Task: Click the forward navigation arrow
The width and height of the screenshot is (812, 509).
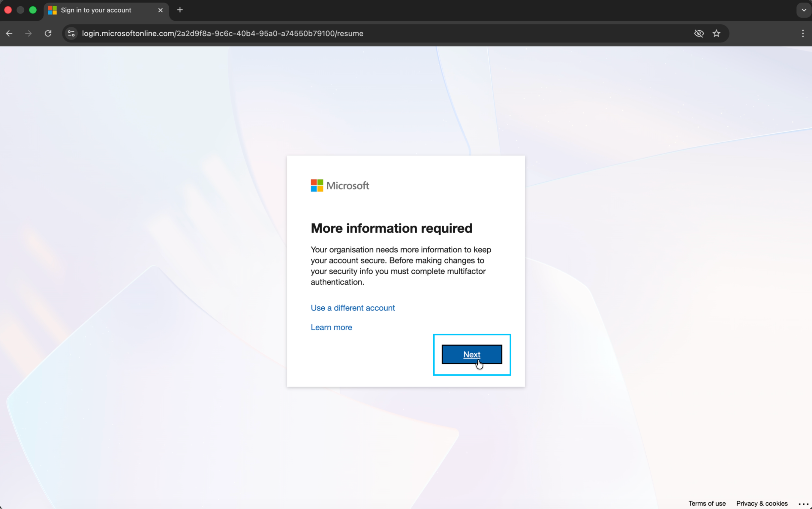Action: coord(28,33)
